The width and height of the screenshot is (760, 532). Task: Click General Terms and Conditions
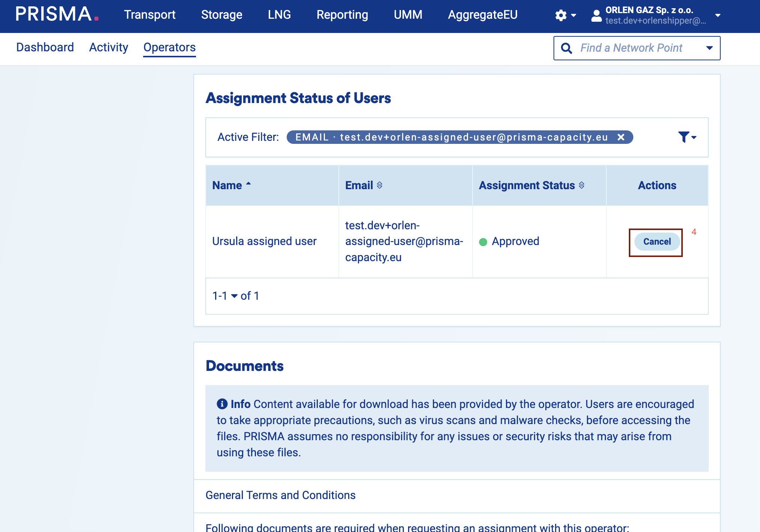(x=280, y=495)
